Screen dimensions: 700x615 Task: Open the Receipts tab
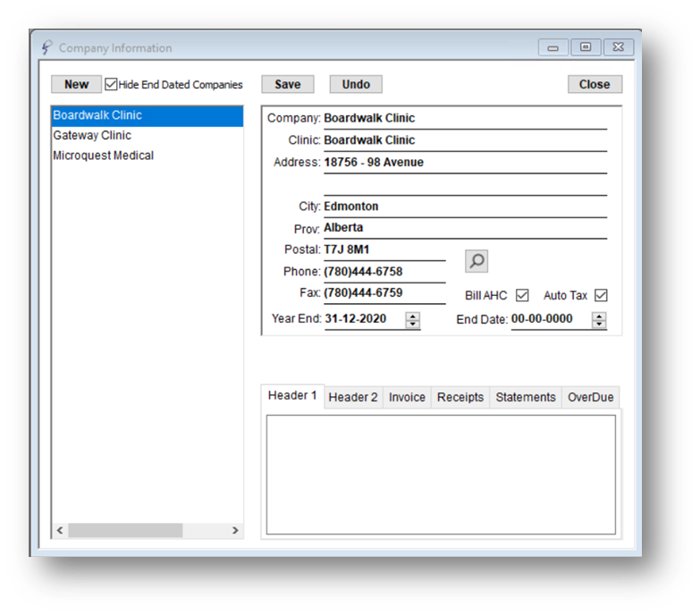460,397
